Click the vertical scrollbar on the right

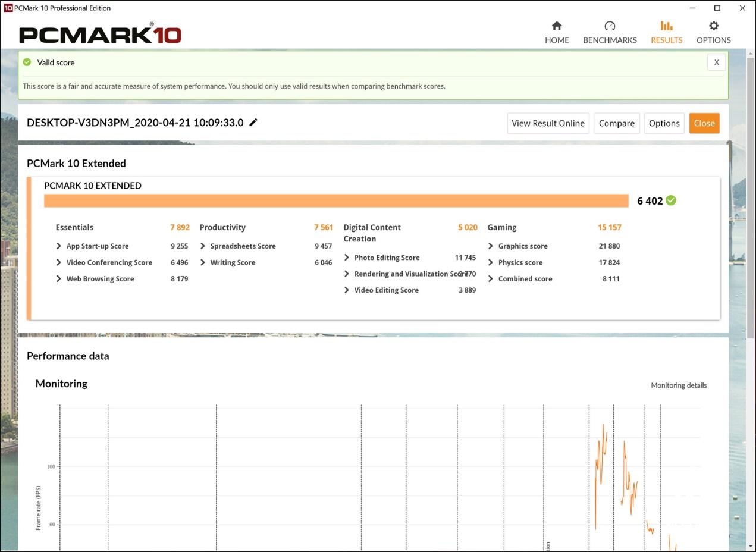751,199
